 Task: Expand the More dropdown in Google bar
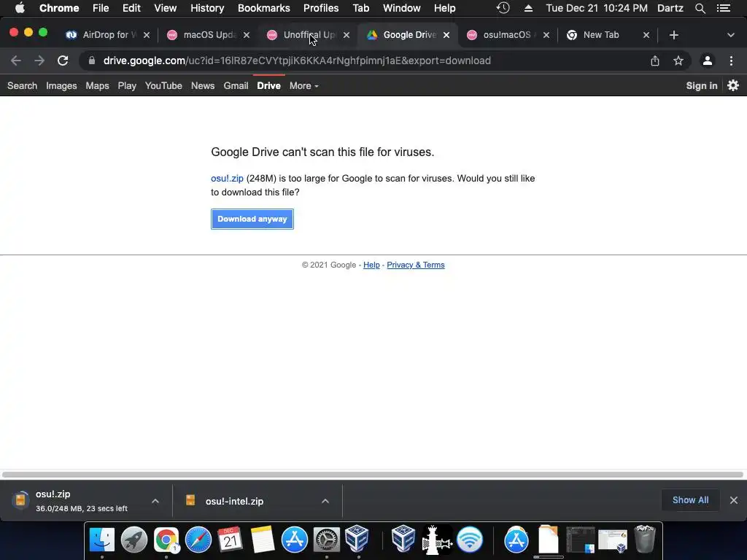pyautogui.click(x=303, y=86)
